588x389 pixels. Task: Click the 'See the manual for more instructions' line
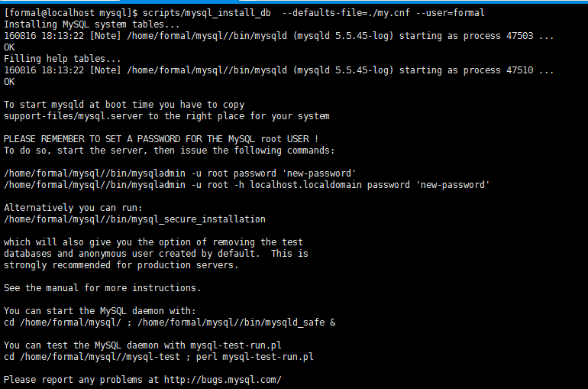[102, 287]
